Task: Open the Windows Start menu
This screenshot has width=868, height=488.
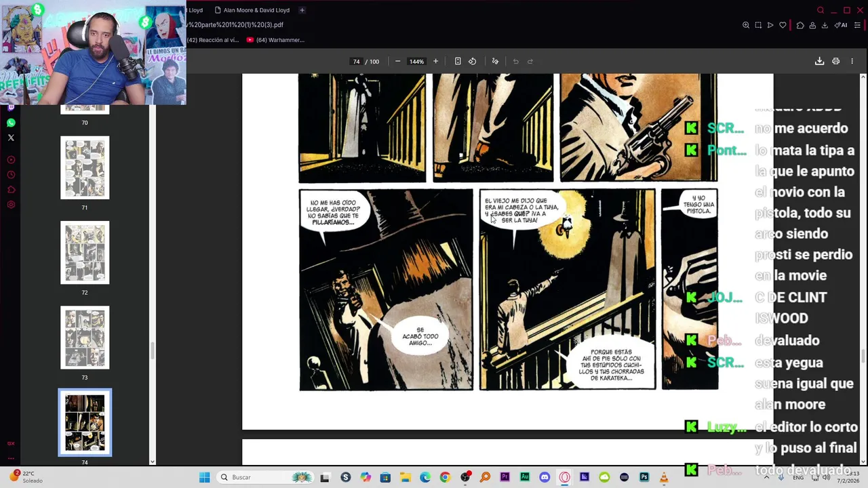Action: 204,477
